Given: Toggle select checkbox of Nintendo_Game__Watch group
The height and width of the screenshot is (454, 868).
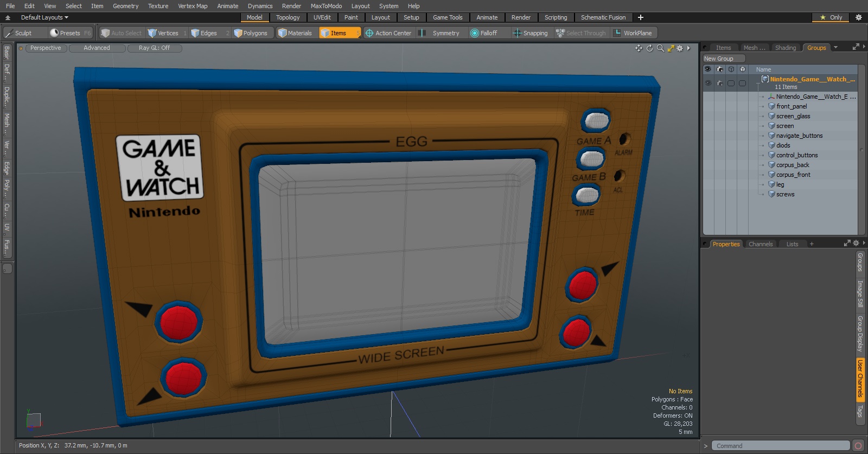Looking at the screenshot, I should click(731, 83).
